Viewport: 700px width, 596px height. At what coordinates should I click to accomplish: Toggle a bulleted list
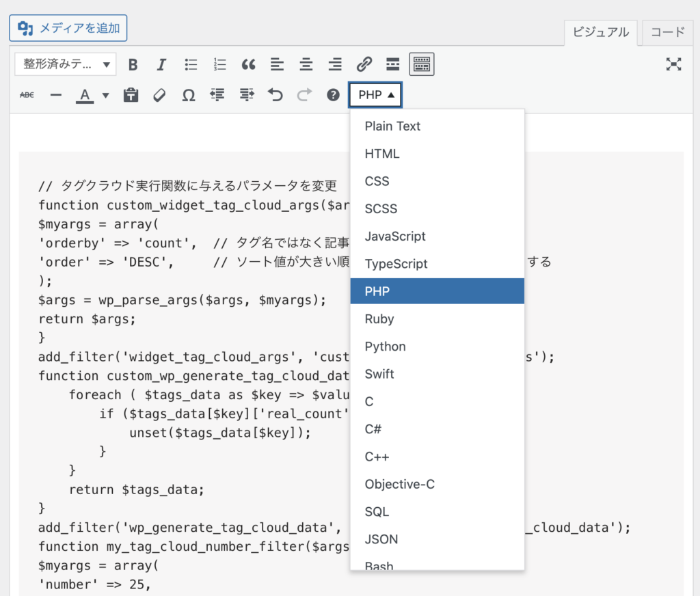[191, 64]
